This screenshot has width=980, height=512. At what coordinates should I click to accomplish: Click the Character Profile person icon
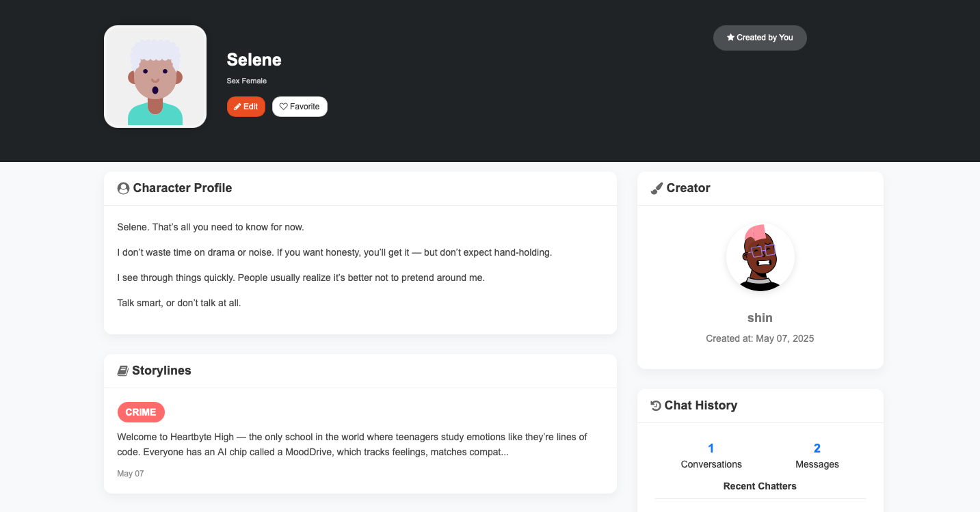(123, 189)
